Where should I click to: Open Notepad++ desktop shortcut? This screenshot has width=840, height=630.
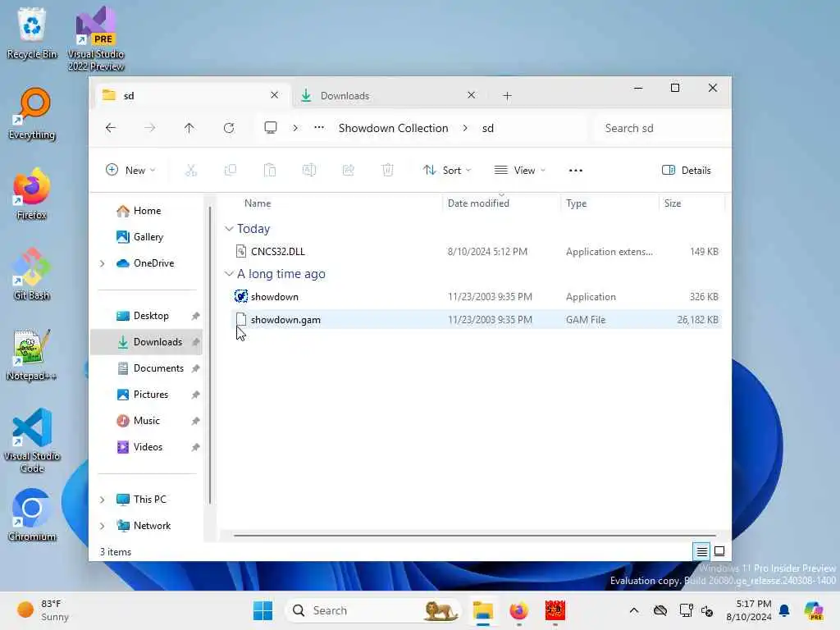[32, 354]
